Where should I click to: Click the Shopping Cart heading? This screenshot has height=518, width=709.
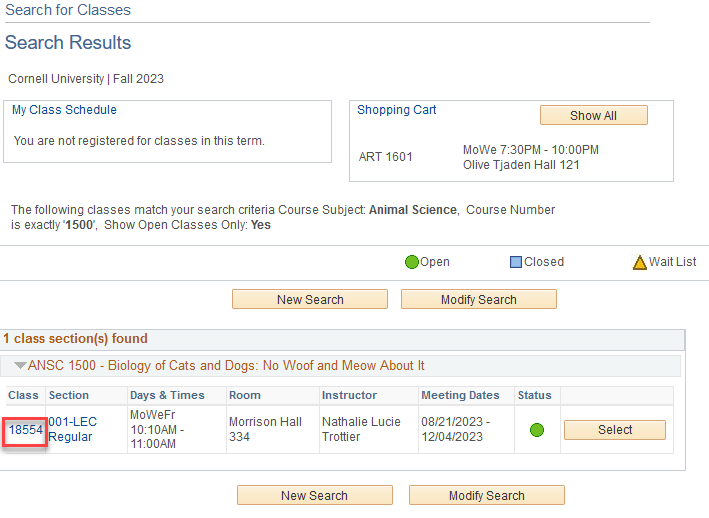[397, 110]
